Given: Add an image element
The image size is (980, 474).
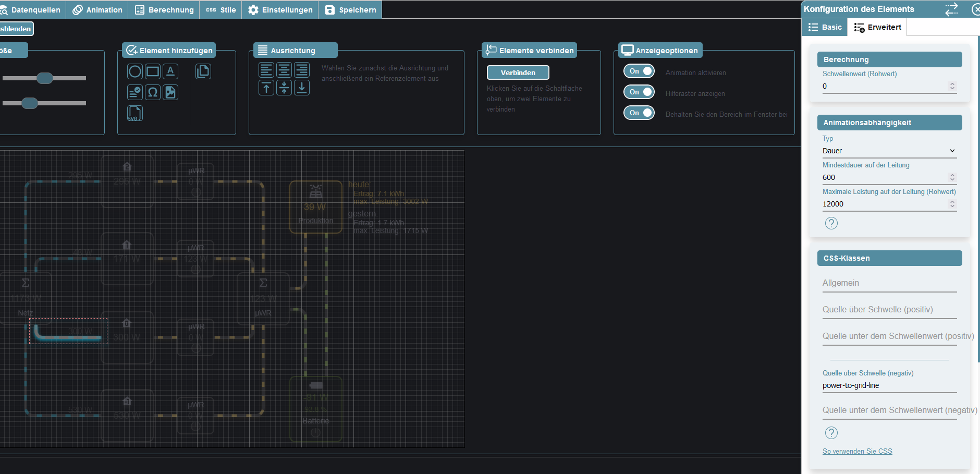Looking at the screenshot, I should click(170, 92).
